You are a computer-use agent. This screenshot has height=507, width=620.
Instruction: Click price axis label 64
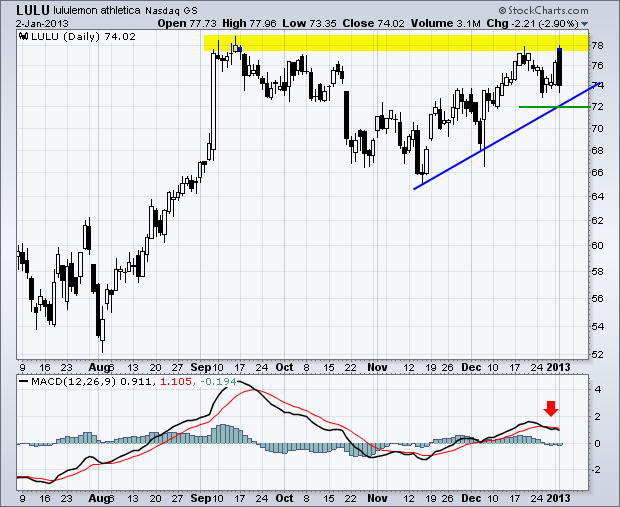point(598,197)
